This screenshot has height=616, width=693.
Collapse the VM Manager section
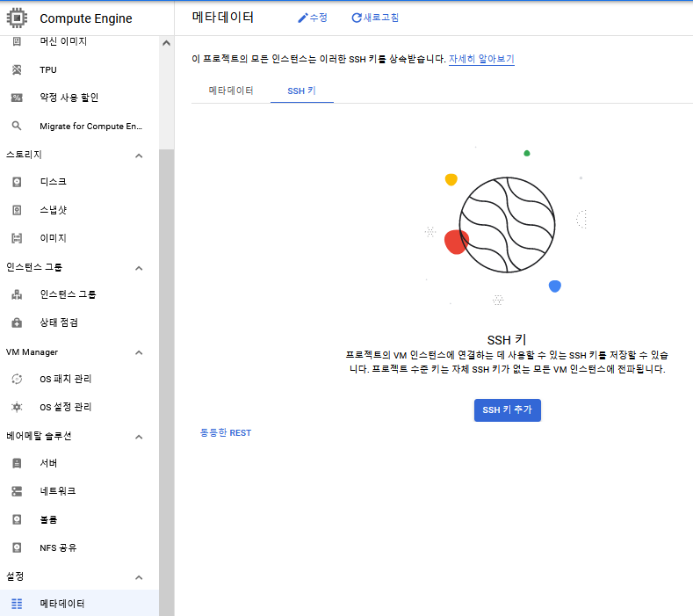[139, 352]
